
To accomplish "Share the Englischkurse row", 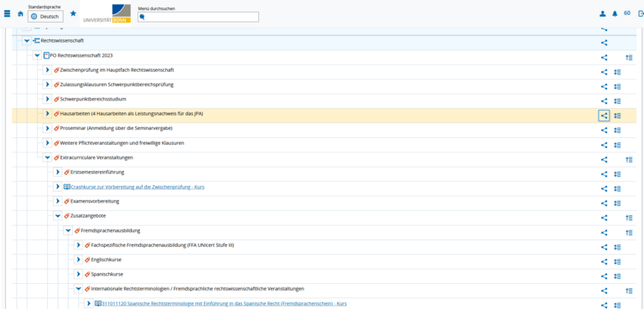I will (604, 262).
